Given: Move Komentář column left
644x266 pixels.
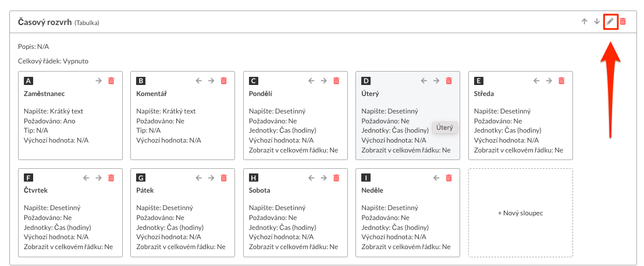Looking at the screenshot, I should (199, 81).
